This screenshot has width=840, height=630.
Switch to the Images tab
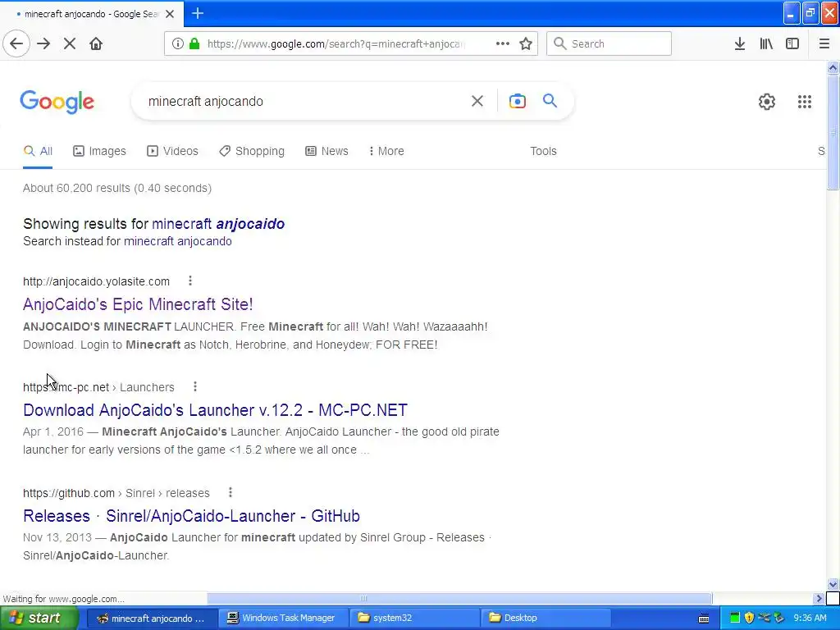[99, 151]
